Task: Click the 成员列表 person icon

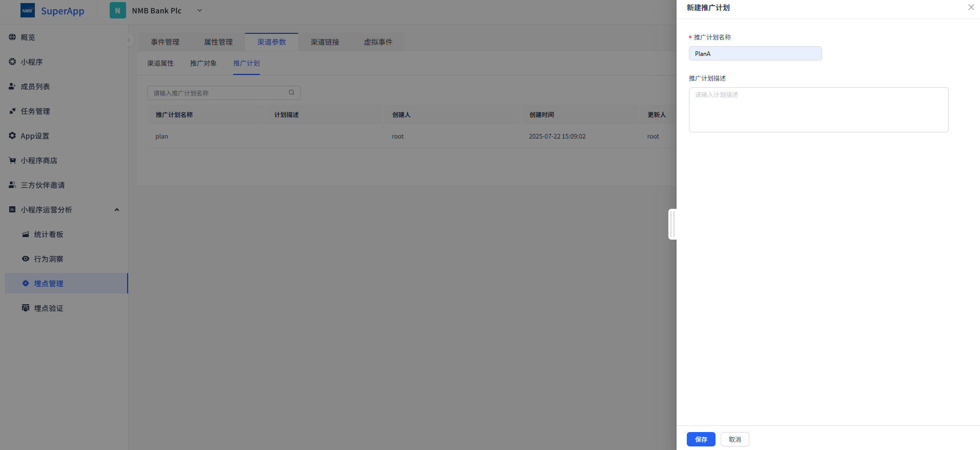Action: click(12, 86)
